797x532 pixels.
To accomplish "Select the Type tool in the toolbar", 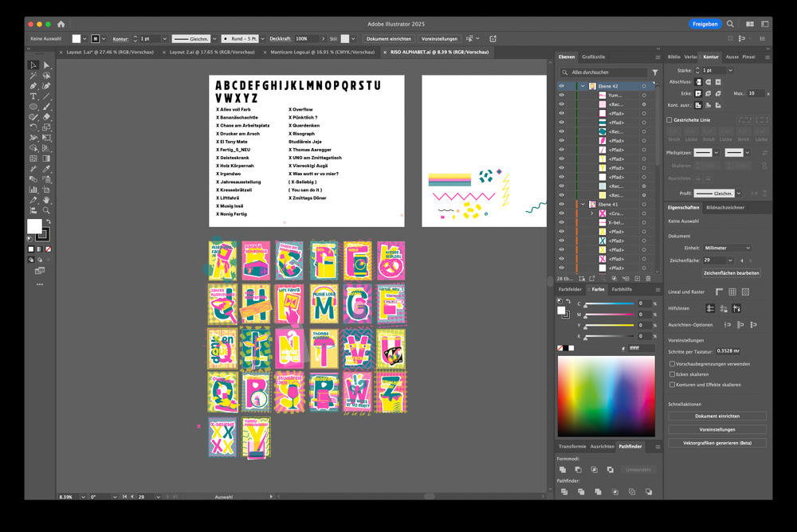I will 33,96.
